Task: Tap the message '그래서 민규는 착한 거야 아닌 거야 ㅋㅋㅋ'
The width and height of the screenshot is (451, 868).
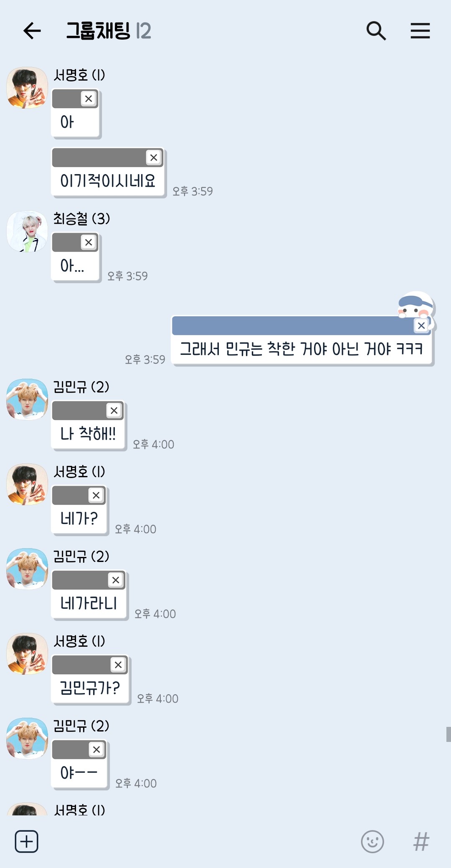Action: coord(302,349)
